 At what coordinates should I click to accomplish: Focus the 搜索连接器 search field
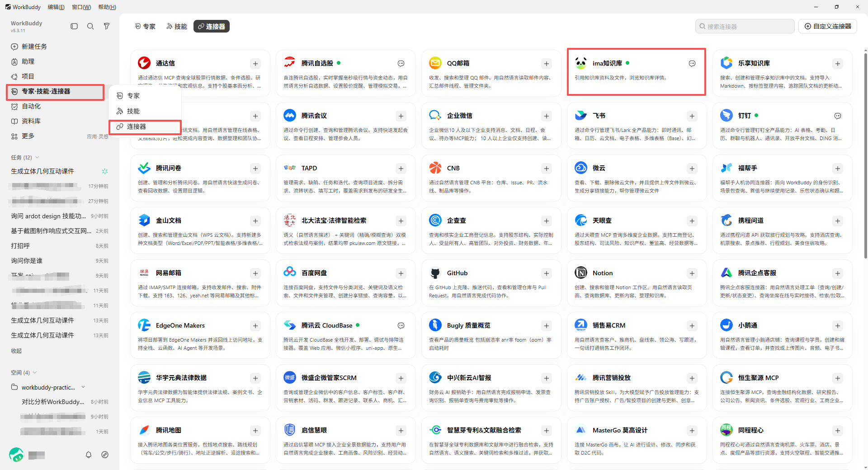pos(745,26)
